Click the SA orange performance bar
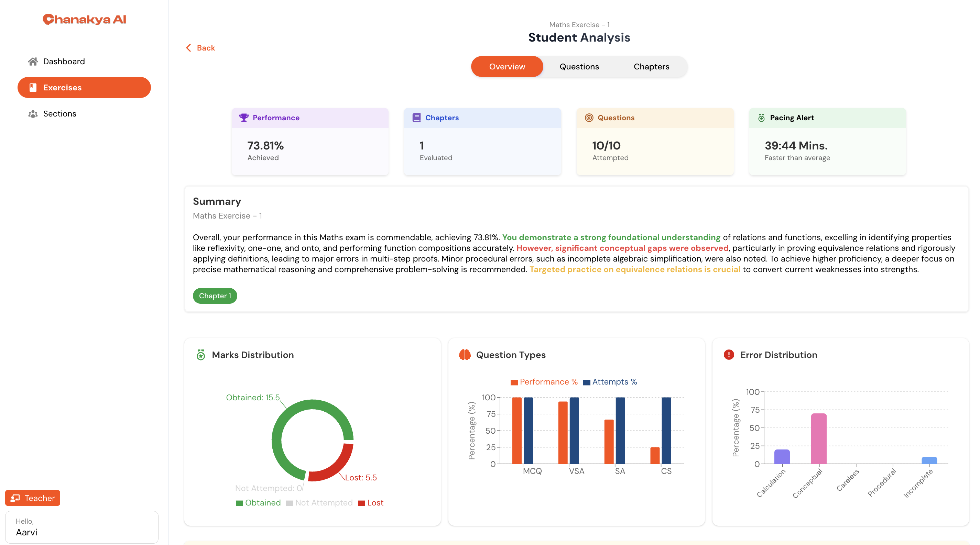The width and height of the screenshot is (980, 545). coord(609,442)
